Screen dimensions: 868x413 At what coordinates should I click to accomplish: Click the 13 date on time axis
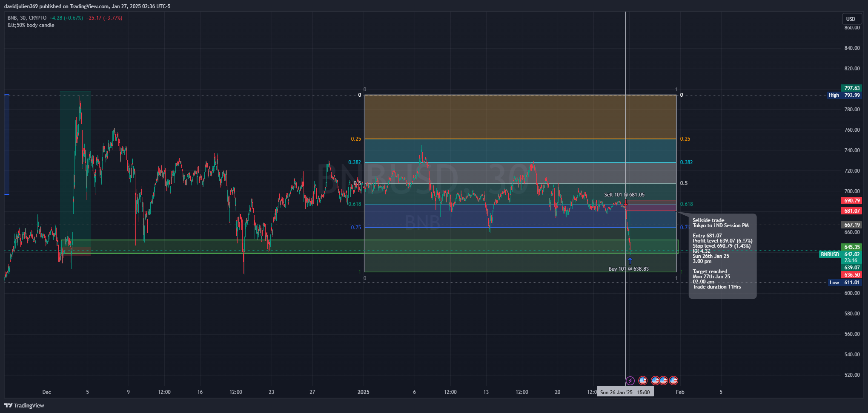pos(486,392)
